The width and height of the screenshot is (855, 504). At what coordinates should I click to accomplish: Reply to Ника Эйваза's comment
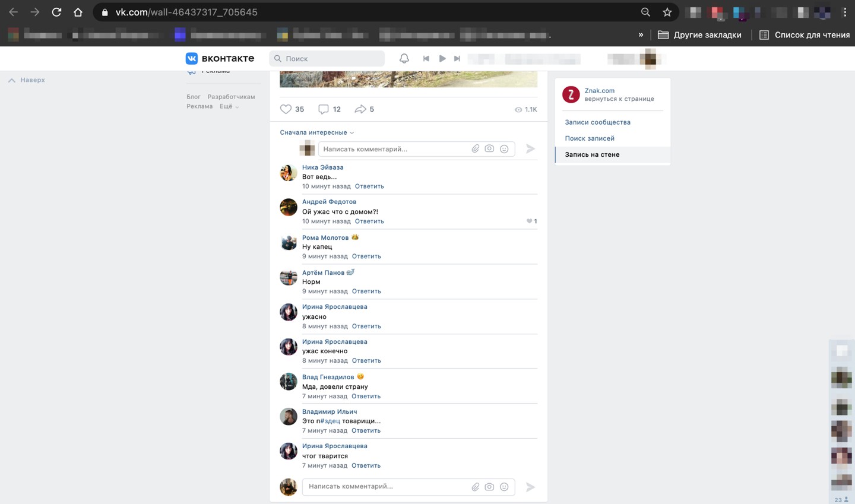(x=369, y=186)
